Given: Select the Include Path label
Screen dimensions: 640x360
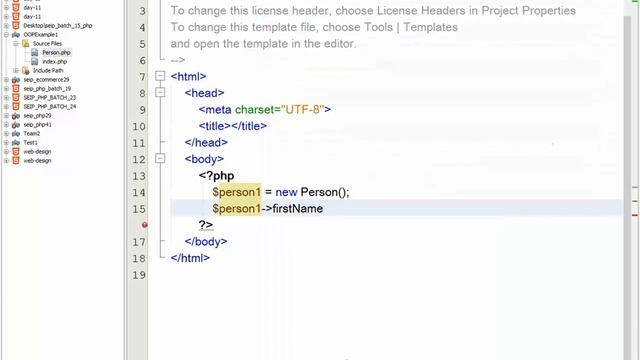Looking at the screenshot, I should 48,71.
